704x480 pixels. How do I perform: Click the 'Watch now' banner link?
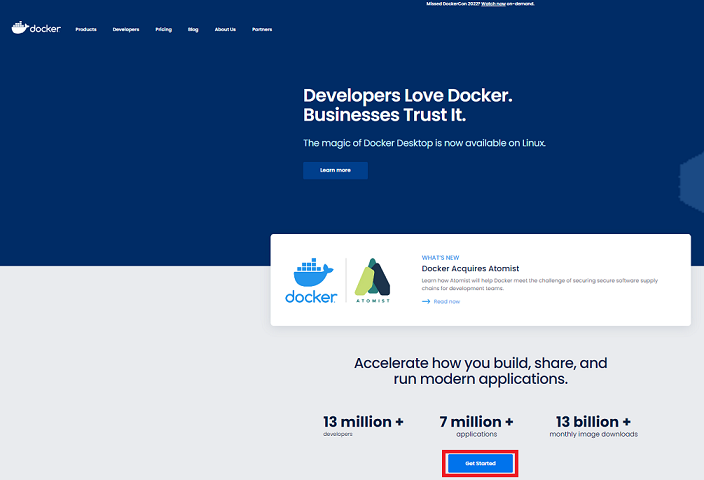pos(493,4)
